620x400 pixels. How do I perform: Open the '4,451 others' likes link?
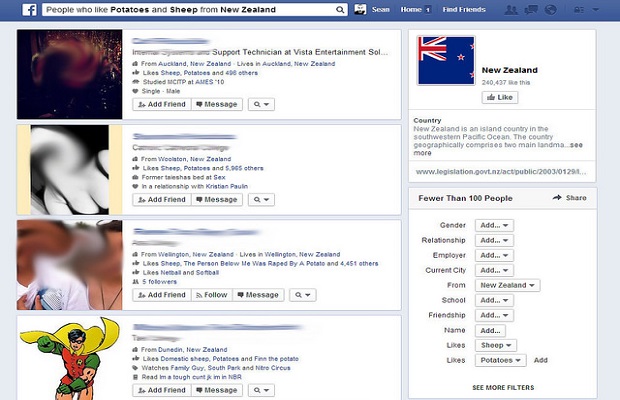point(359,263)
